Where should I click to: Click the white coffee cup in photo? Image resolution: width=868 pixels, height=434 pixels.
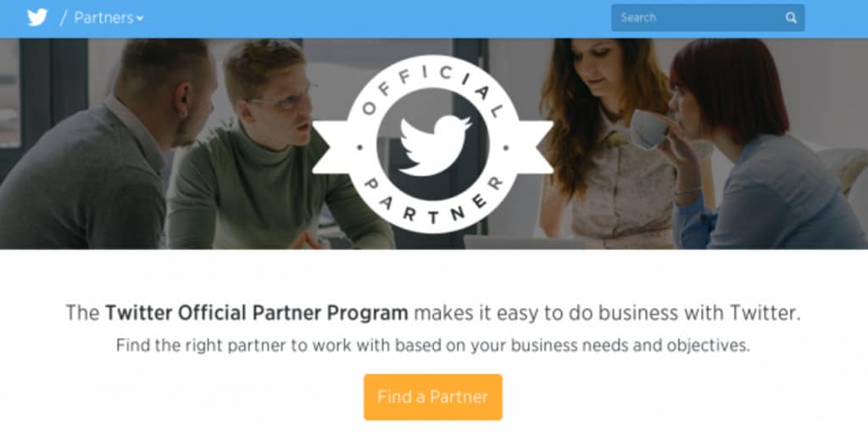650,129
